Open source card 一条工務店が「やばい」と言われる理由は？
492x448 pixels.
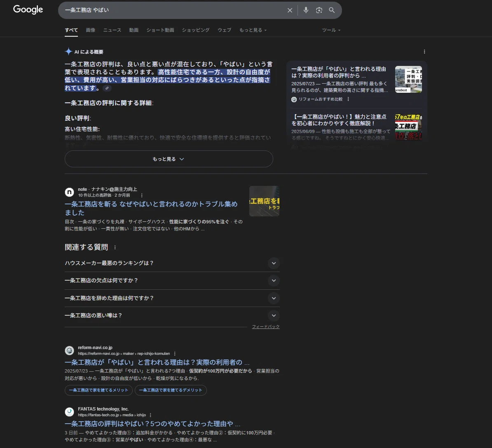pos(339,72)
